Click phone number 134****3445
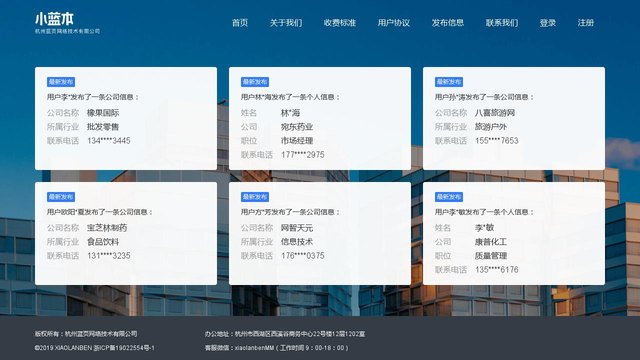640x360 pixels. 109,141
